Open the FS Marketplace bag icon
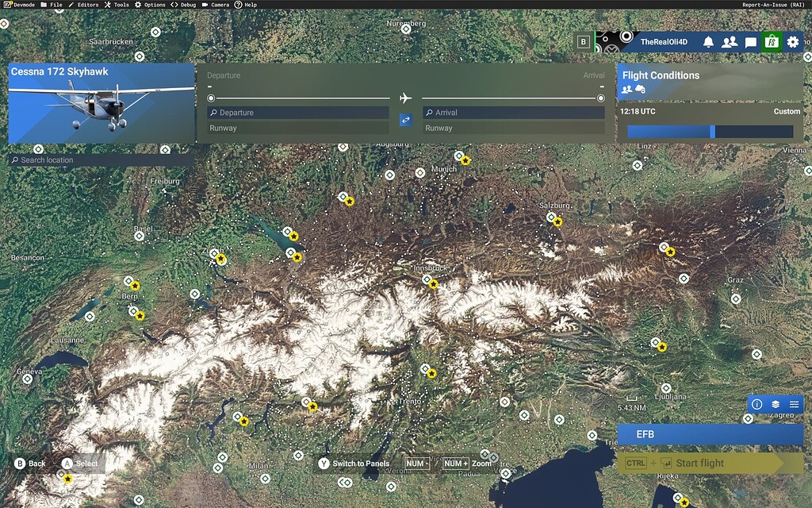812x508 pixels. (772, 42)
